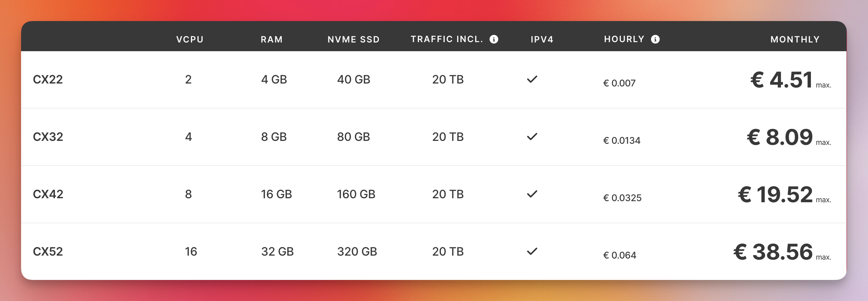Click the VCPU column header
Image resolution: width=868 pixels, height=301 pixels.
coord(190,40)
